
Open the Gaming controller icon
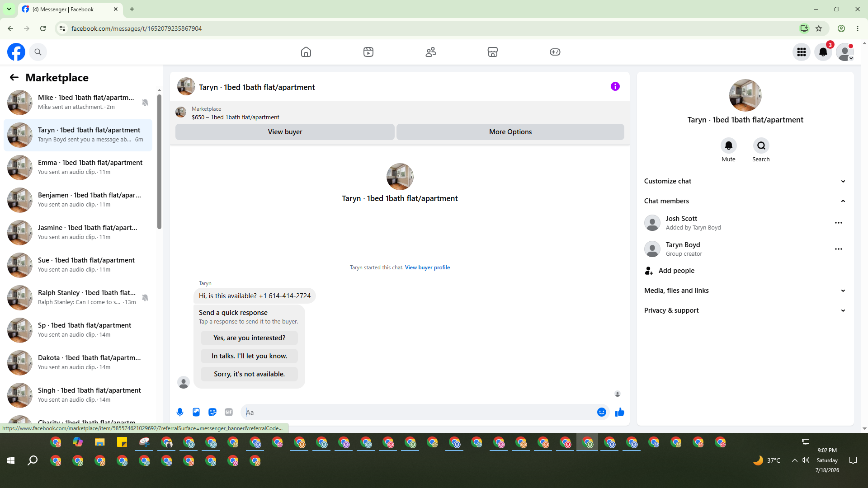(555, 52)
